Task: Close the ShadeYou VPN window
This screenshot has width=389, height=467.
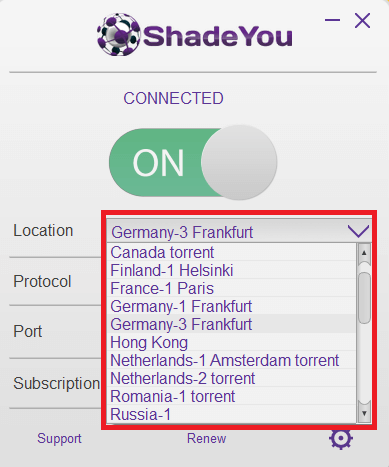Action: point(362,21)
